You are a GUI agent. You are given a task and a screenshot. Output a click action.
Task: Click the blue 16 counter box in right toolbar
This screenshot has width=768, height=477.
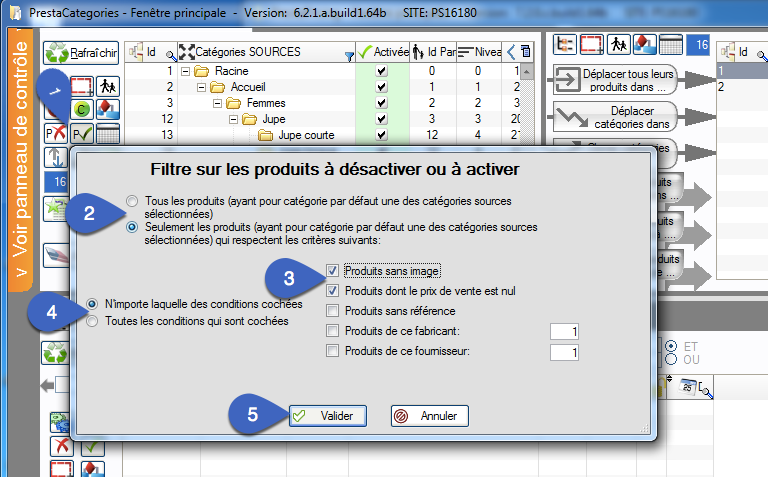(x=698, y=45)
